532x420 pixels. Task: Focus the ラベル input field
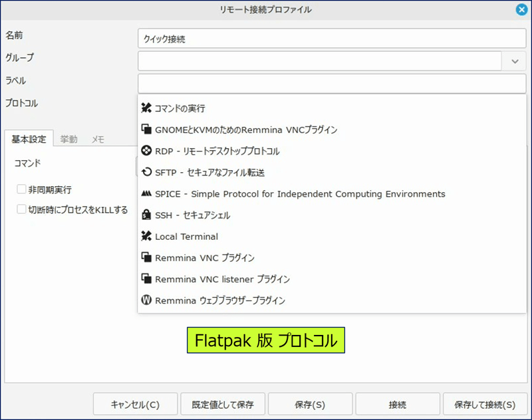pyautogui.click(x=332, y=83)
